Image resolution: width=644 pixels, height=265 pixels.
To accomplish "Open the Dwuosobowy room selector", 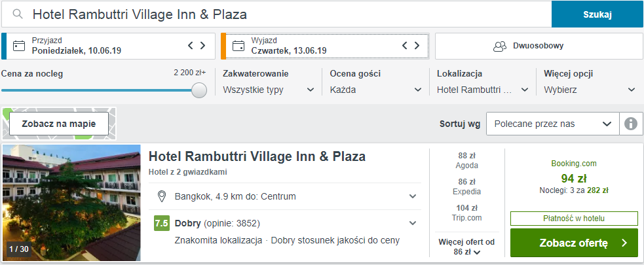I will coord(539,46).
